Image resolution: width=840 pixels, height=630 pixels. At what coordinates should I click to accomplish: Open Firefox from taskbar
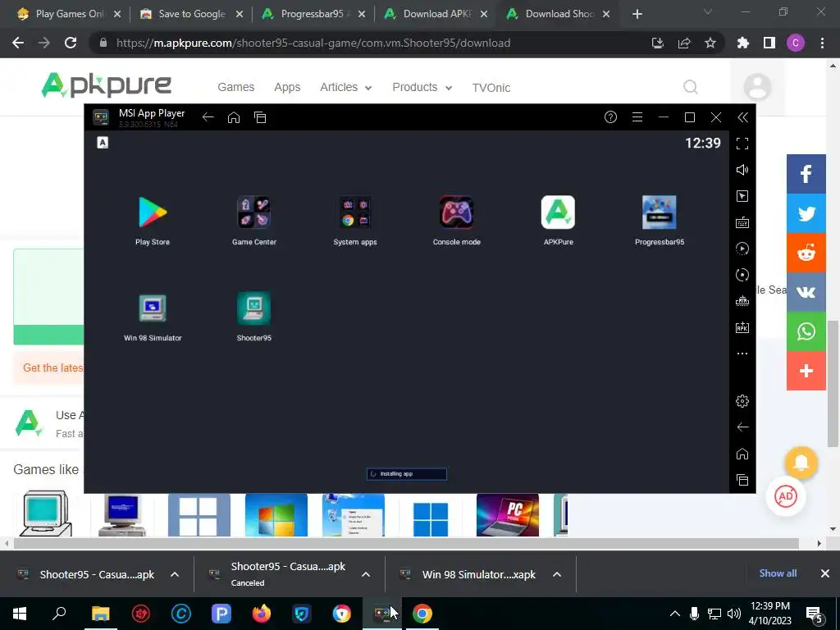point(262,614)
